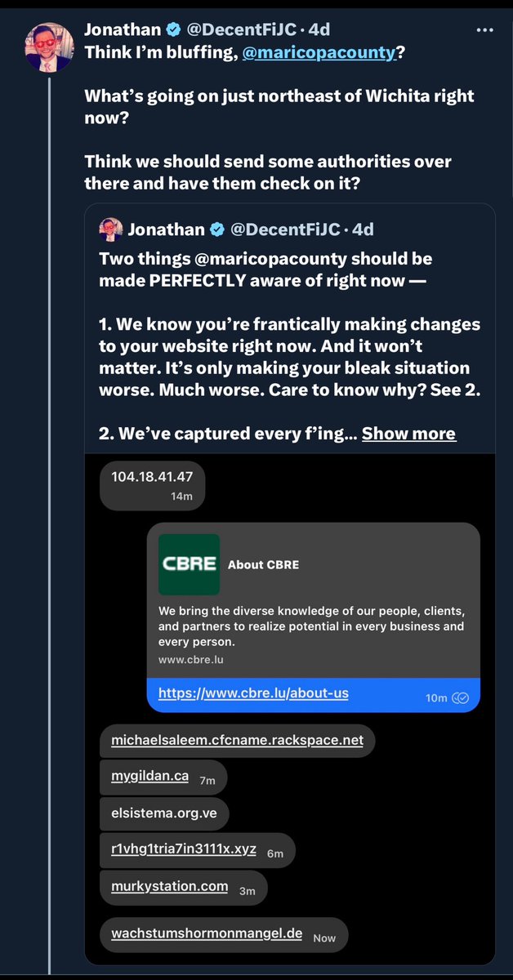Open the small avatar in the quoted tweet

111,230
